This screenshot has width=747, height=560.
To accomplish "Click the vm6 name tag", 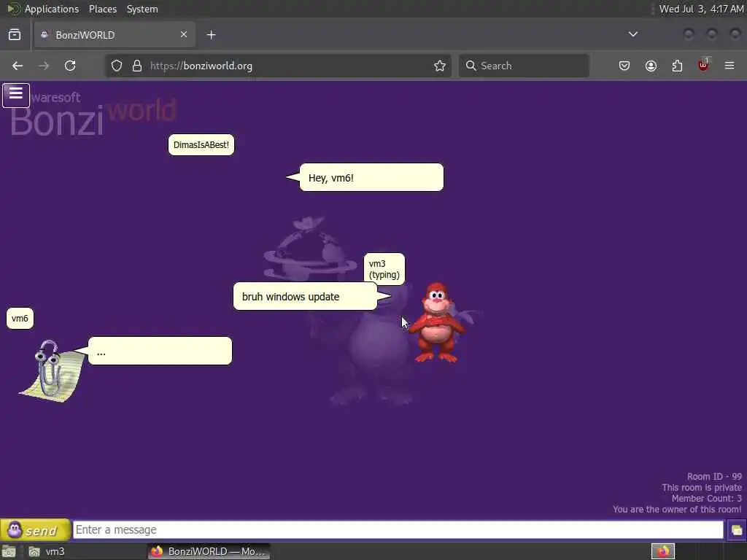I will [20, 319].
